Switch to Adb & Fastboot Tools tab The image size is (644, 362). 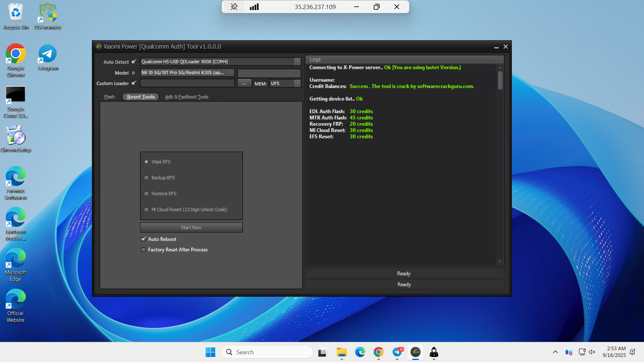click(186, 97)
